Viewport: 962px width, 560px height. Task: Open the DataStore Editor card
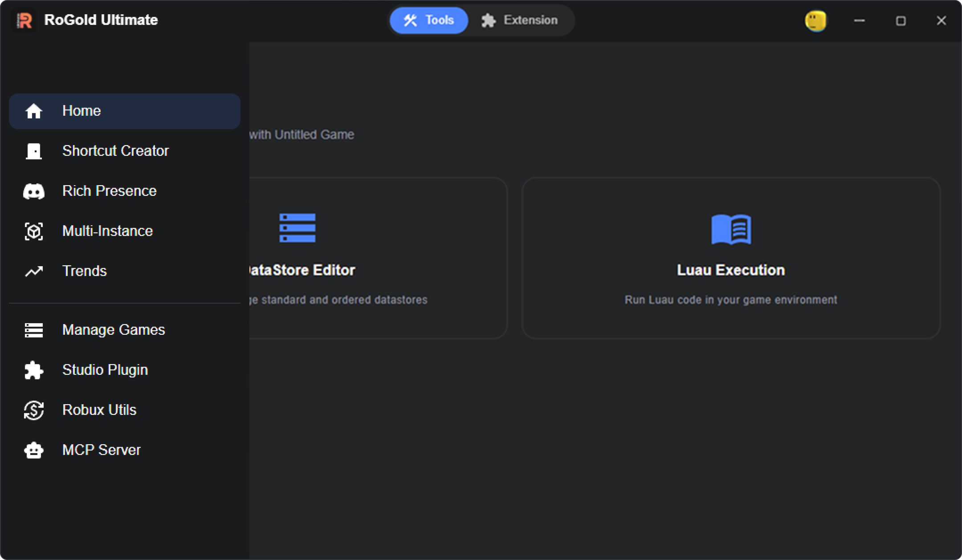[x=378, y=258]
